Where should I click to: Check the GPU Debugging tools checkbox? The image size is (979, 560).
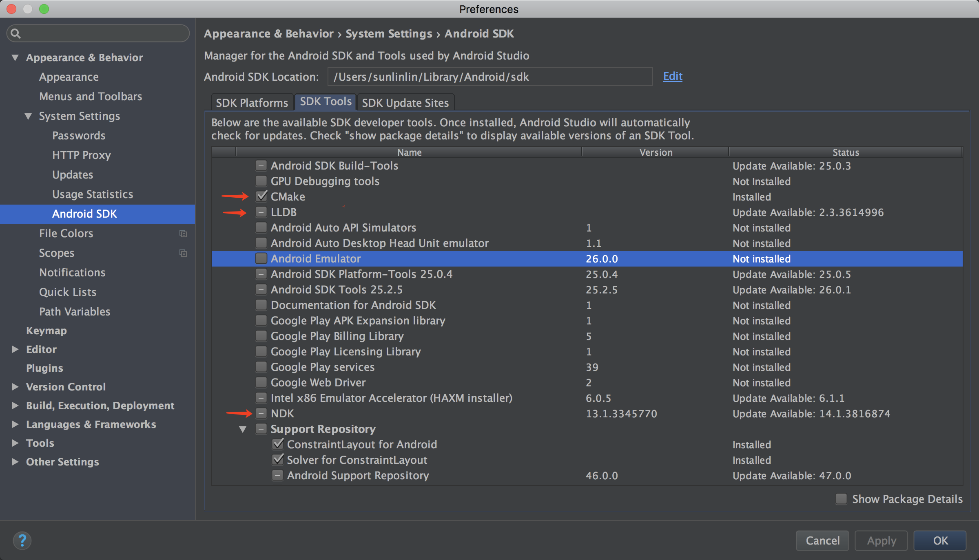[x=261, y=181]
